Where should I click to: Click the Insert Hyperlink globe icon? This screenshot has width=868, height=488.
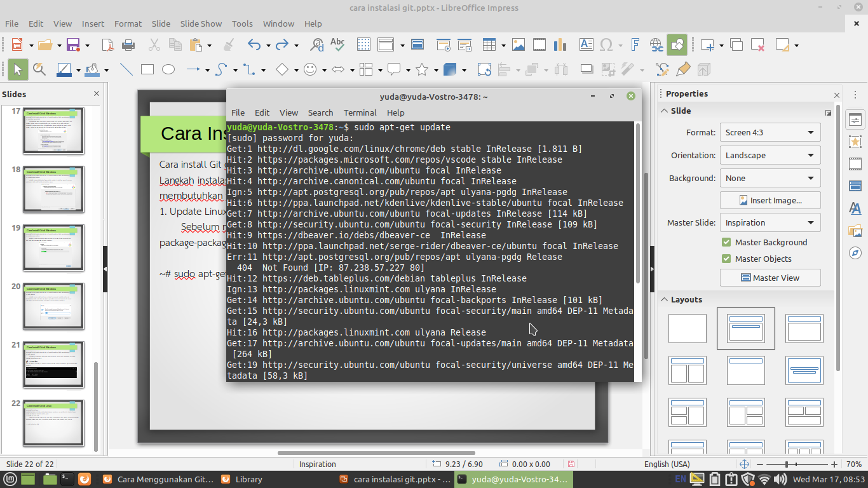[656, 45]
